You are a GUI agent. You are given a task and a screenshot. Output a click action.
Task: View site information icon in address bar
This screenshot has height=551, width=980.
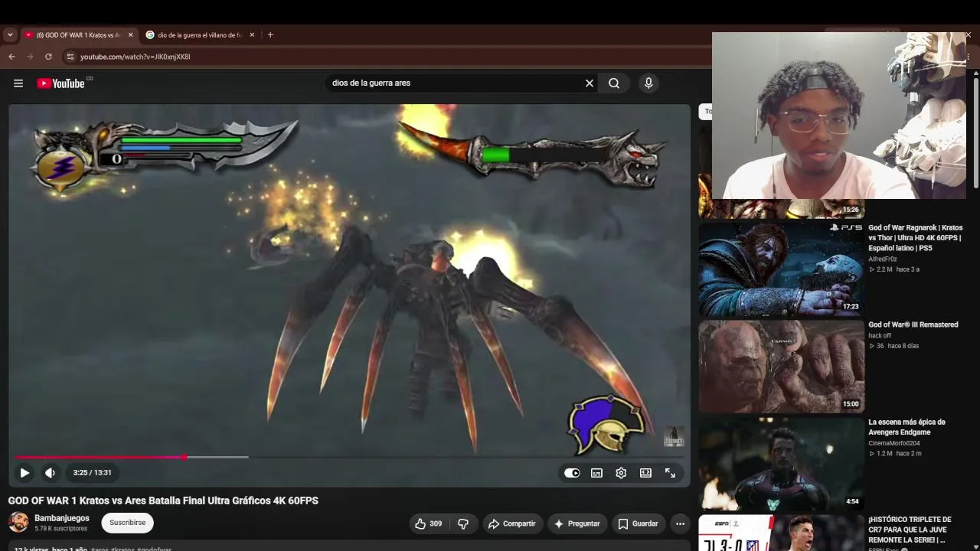(70, 57)
